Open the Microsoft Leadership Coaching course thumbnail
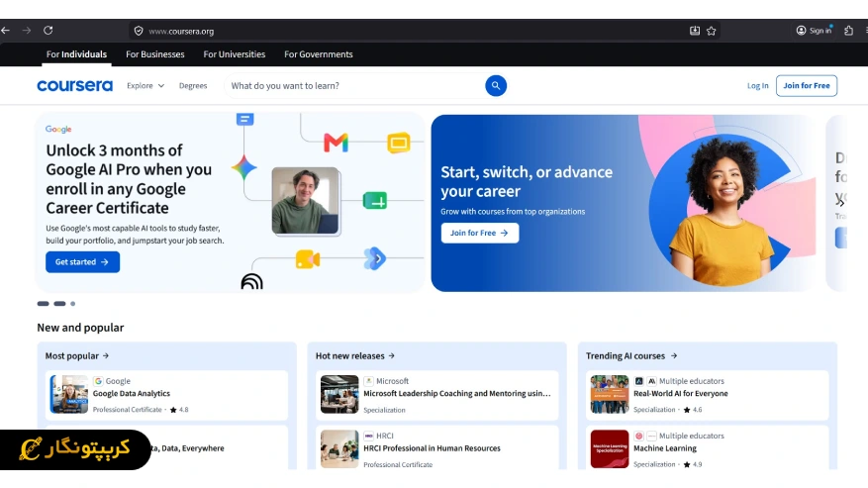This screenshot has width=868, height=488. 339,394
